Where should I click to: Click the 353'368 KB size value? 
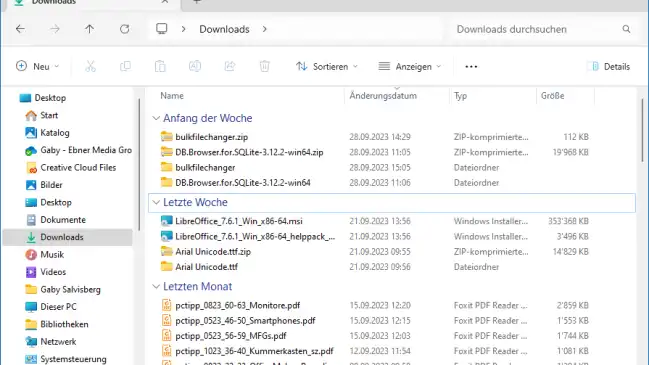point(568,221)
